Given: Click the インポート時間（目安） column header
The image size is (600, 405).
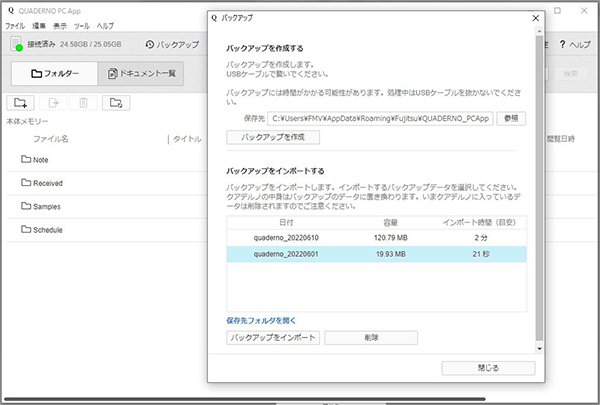Looking at the screenshot, I should (x=479, y=222).
